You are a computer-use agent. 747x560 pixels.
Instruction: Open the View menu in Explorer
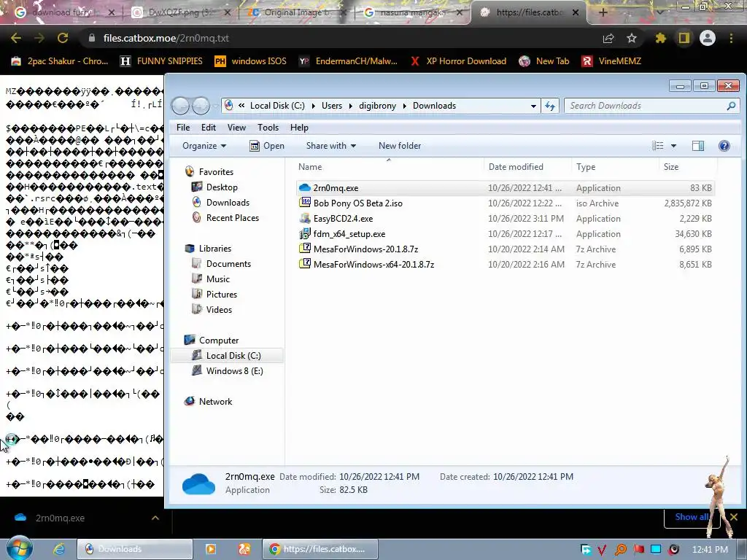[236, 127]
